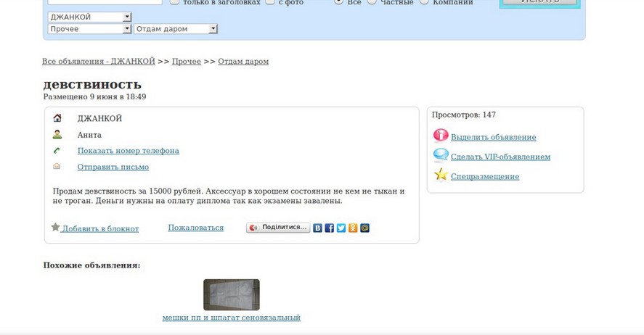Click the Размещено 9 июня в 18:49 text
Viewport: 644px width, 335px height.
pos(94,96)
